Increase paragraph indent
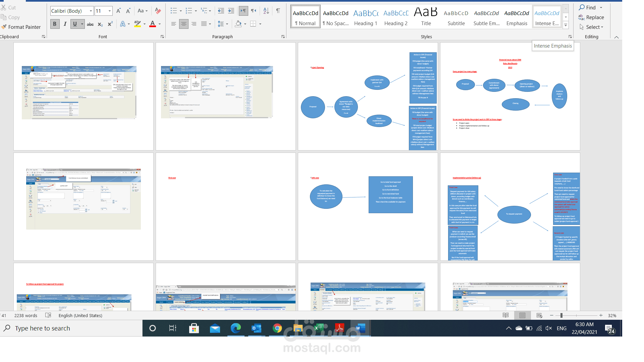This screenshot has height=362, width=644. tap(231, 11)
